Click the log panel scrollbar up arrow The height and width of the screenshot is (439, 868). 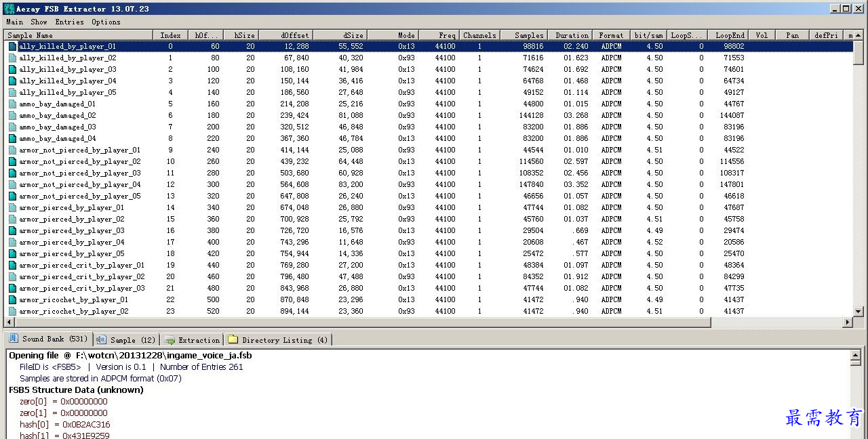pos(856,354)
